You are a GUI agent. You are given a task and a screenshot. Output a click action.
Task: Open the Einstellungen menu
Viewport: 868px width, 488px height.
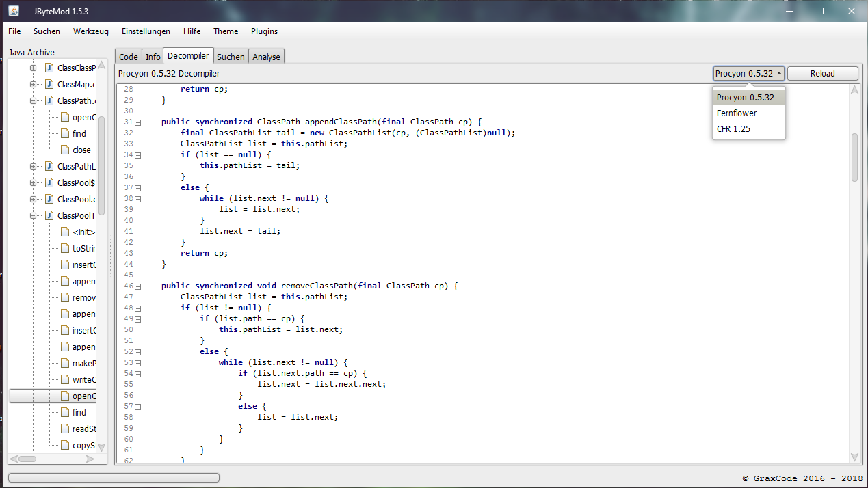[145, 31]
